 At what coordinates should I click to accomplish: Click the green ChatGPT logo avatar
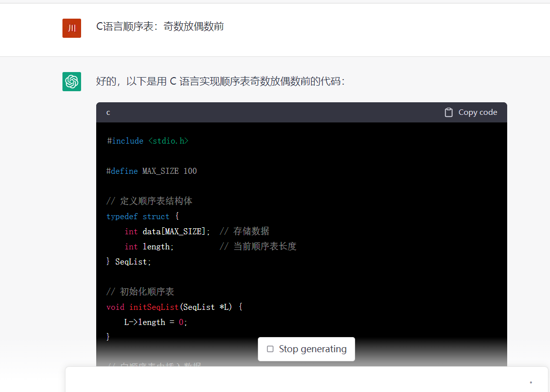(72, 82)
